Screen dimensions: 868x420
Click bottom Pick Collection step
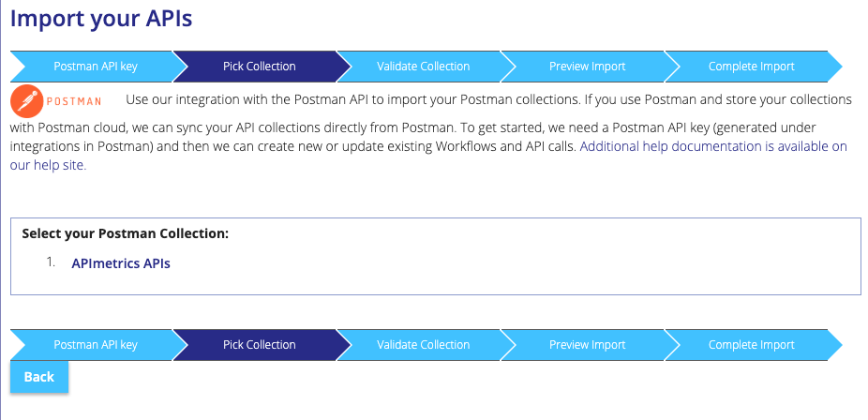259,345
